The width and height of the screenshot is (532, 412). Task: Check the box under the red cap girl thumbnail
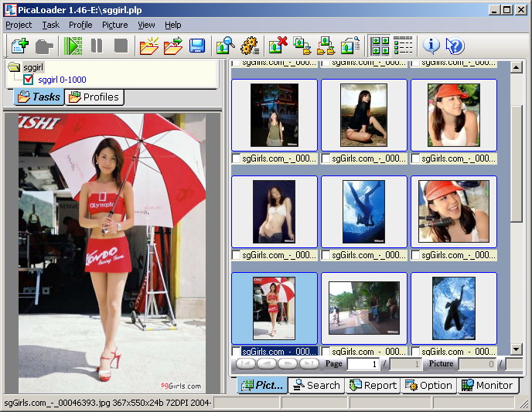[x=417, y=158]
